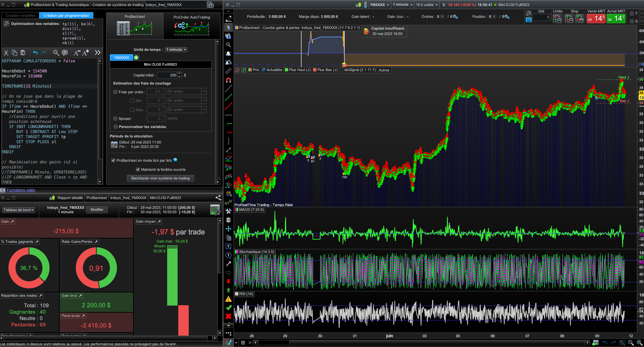Click the cut (scissors) icon in code editor
Image resolution: width=644 pixels, height=347 pixels.
click(6, 53)
